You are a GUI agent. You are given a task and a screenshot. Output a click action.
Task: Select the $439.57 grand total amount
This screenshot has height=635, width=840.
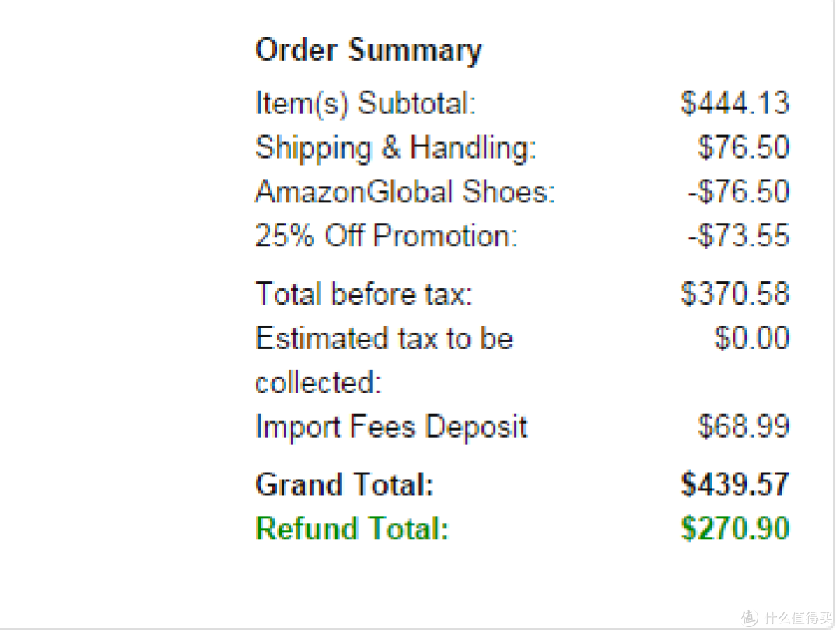point(734,484)
